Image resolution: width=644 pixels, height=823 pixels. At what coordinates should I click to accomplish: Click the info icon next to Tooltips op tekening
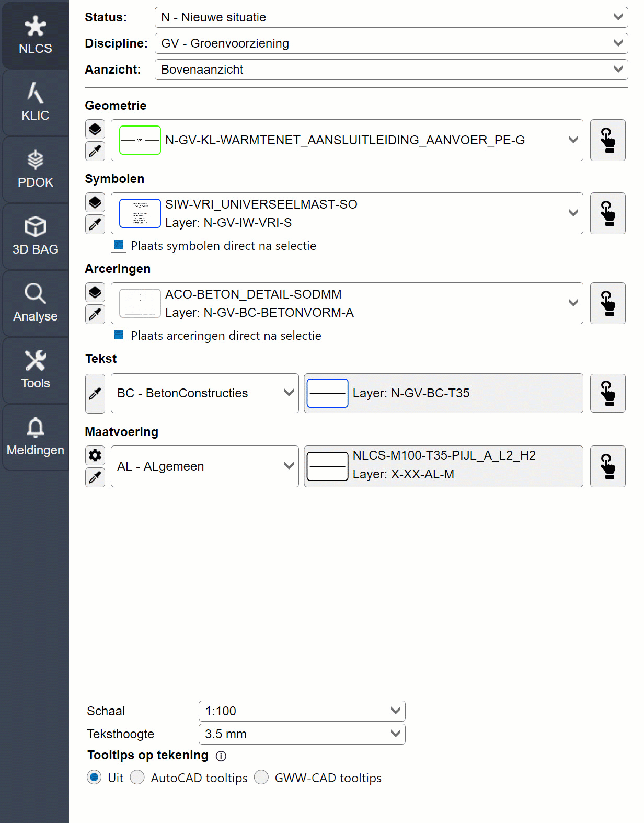(x=221, y=756)
